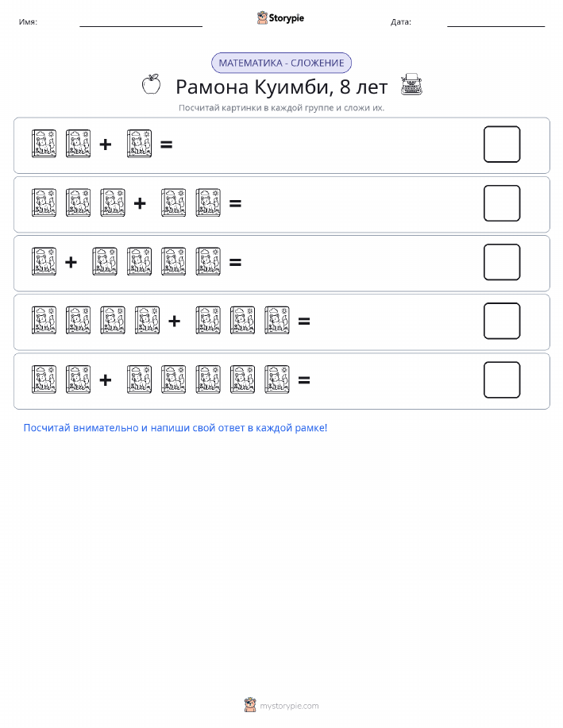Click the typewriter icon beside the title

411,84
